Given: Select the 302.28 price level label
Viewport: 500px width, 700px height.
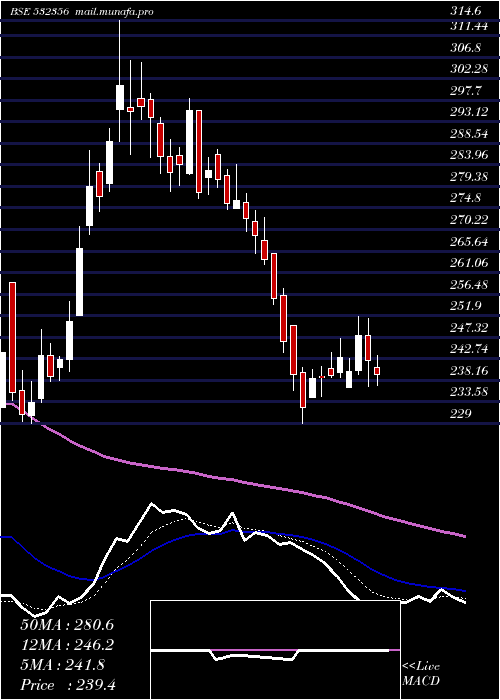Looking at the screenshot, I should (x=469, y=70).
